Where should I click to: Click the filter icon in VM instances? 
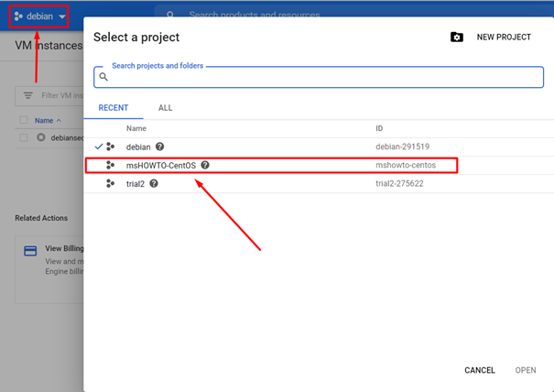(x=27, y=95)
